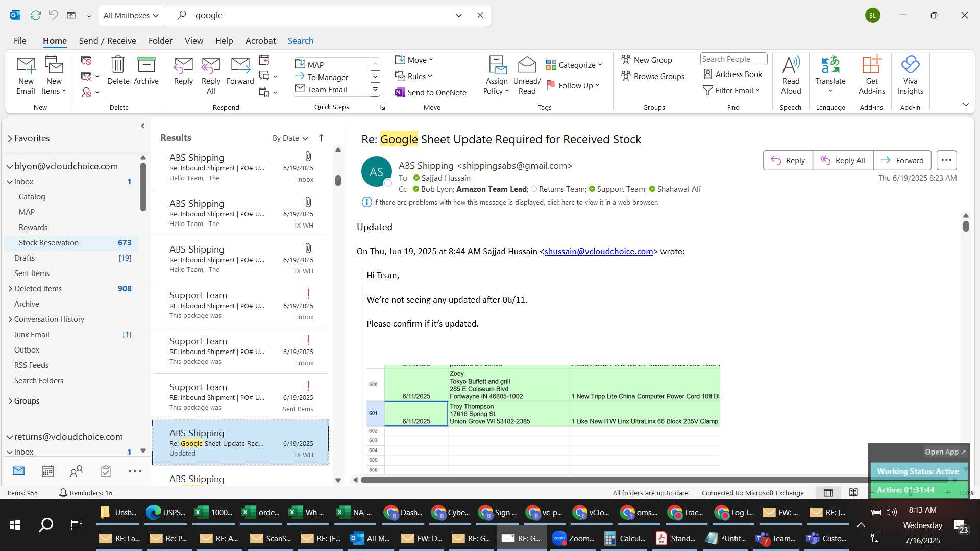Open Zoom from the Windows taskbar
This screenshot has height=551, width=980.
coord(574,538)
